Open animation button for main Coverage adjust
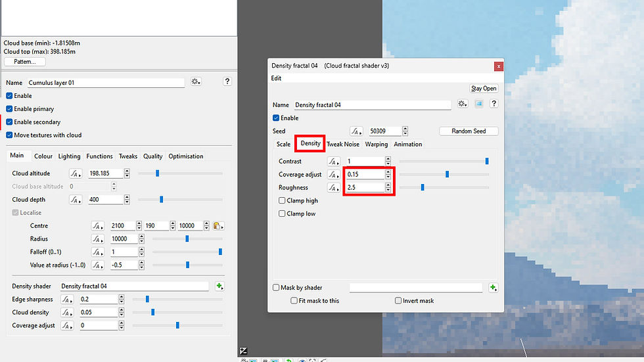 [67, 325]
